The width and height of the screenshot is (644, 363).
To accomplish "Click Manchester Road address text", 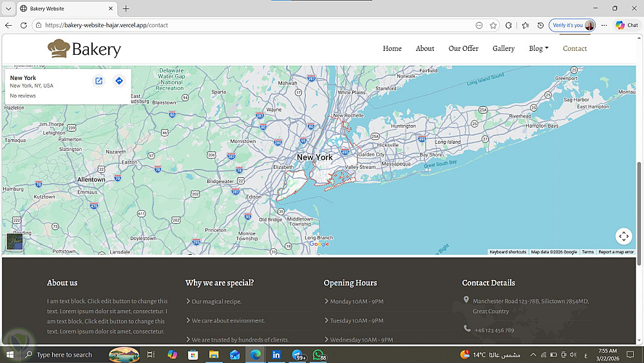I will (x=531, y=306).
